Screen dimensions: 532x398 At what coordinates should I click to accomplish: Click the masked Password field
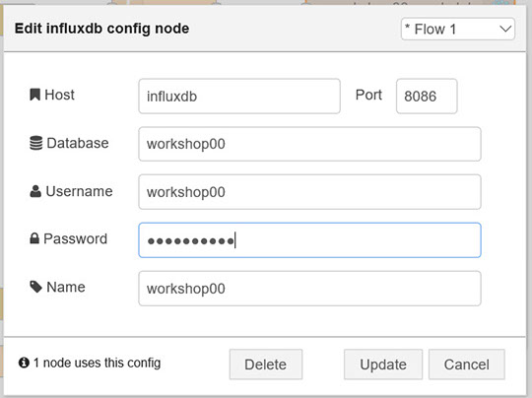click(x=309, y=240)
